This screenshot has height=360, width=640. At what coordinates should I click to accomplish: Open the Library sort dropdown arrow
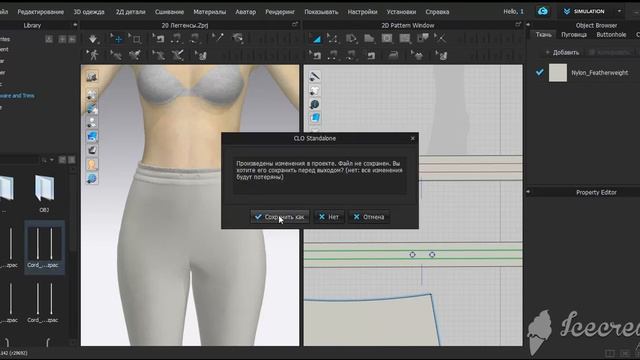[52, 160]
